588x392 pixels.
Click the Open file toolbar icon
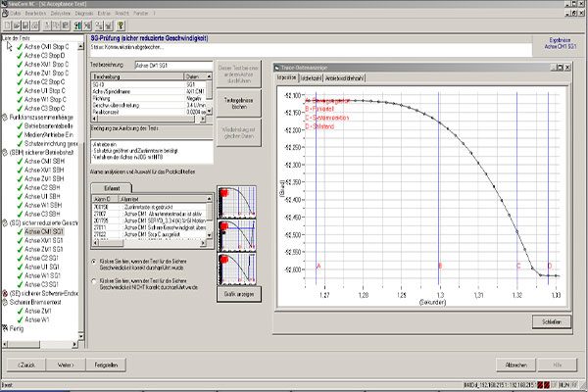pyautogui.click(x=17, y=25)
